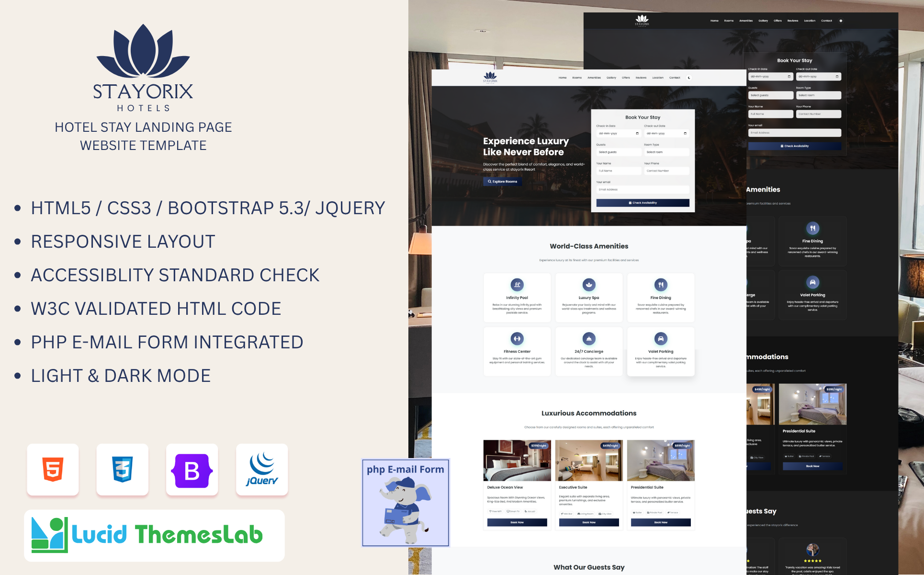Open the Amenities nav item in the light header

click(594, 78)
